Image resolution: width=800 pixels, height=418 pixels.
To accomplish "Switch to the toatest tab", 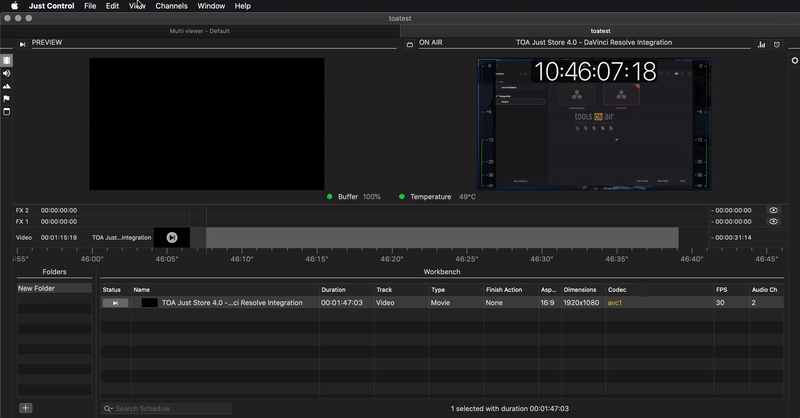I will pyautogui.click(x=600, y=31).
